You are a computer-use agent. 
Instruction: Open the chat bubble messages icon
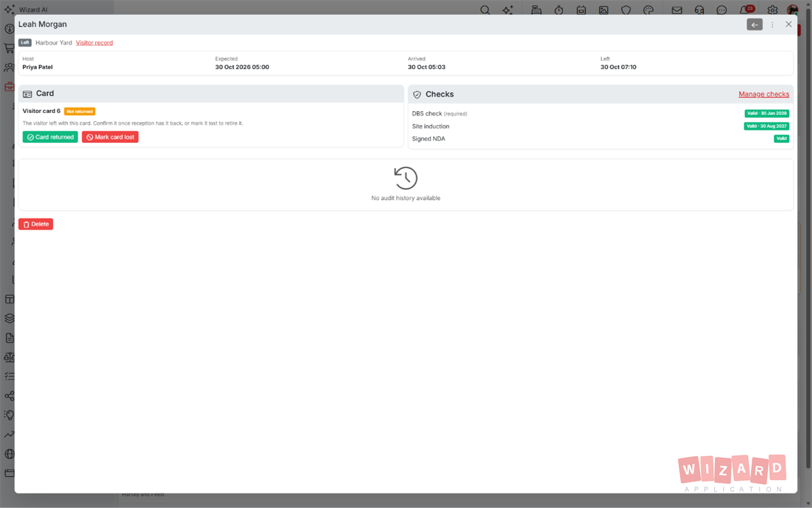click(722, 10)
